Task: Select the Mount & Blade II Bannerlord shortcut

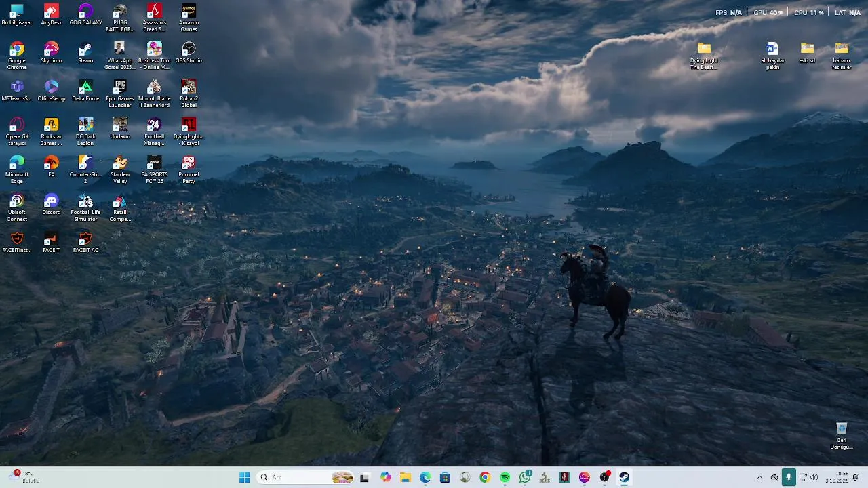Action: coord(155,94)
